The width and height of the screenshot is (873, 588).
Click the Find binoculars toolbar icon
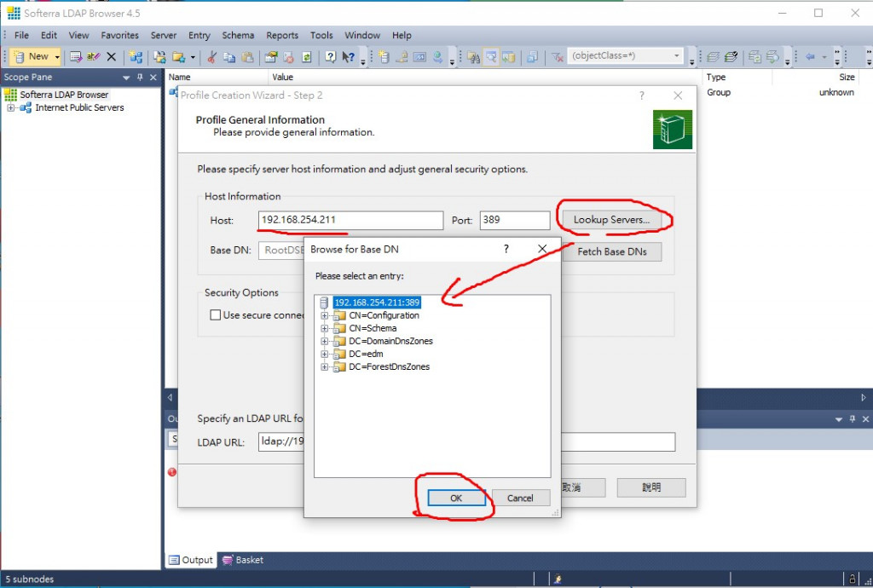[x=473, y=57]
